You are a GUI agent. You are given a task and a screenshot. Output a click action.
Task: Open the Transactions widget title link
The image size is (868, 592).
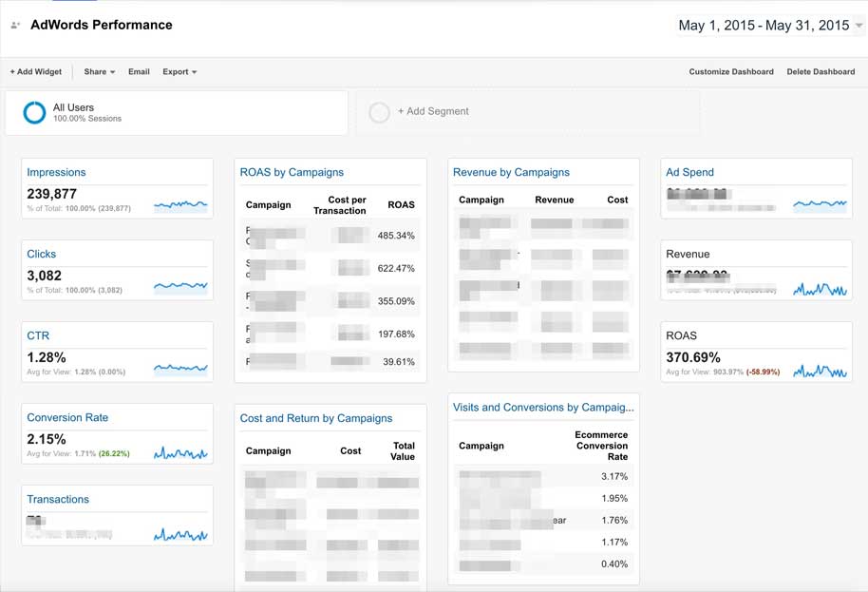pyautogui.click(x=58, y=499)
